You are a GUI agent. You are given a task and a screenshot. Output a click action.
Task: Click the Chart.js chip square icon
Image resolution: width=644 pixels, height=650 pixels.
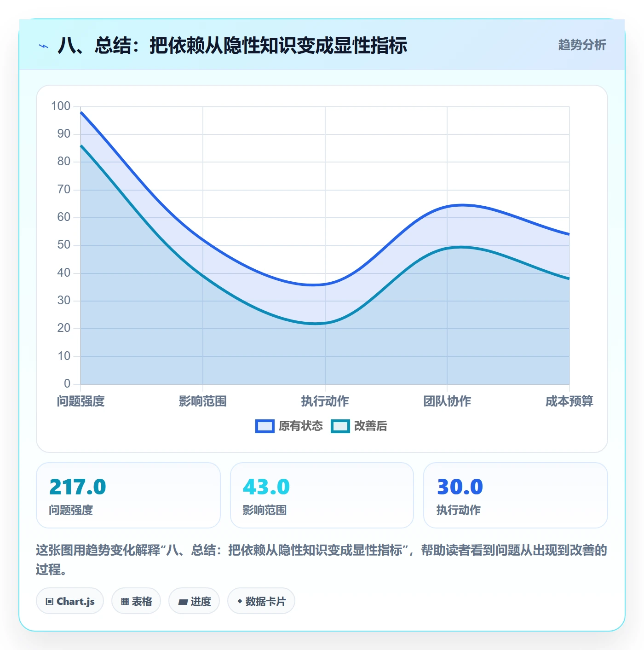(x=50, y=602)
